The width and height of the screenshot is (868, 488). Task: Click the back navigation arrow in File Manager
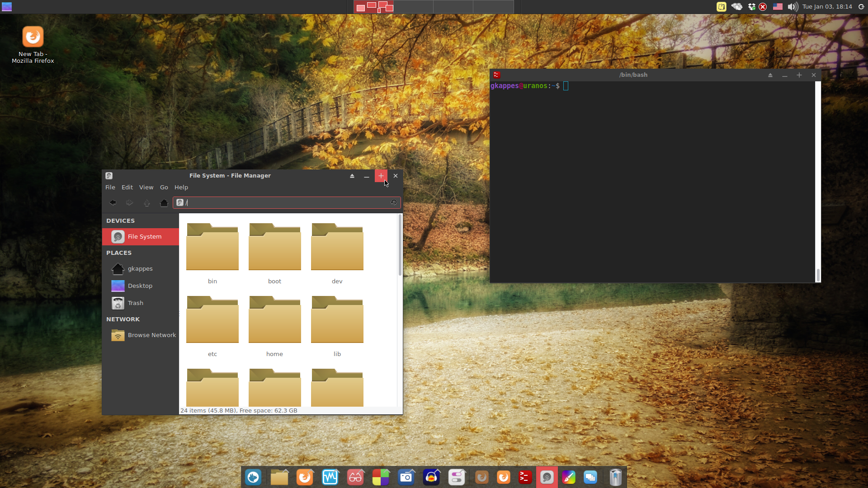[113, 203]
